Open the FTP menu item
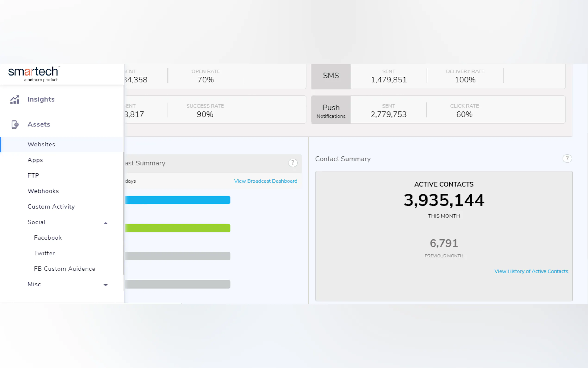 33,175
